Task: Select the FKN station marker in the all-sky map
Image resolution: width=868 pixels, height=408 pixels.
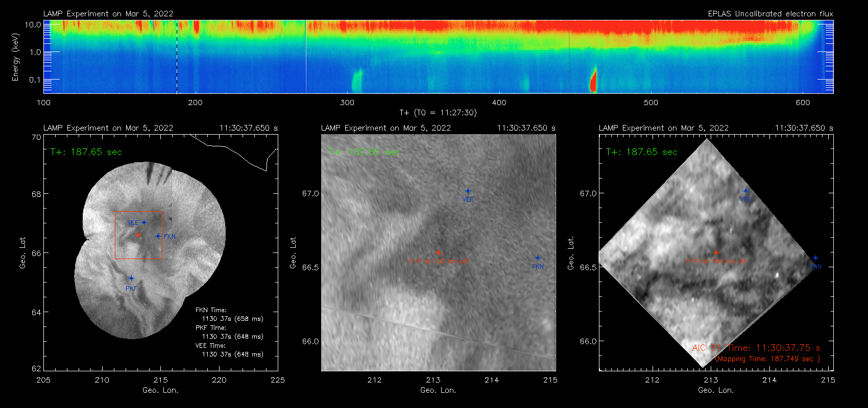Action: coord(158,236)
